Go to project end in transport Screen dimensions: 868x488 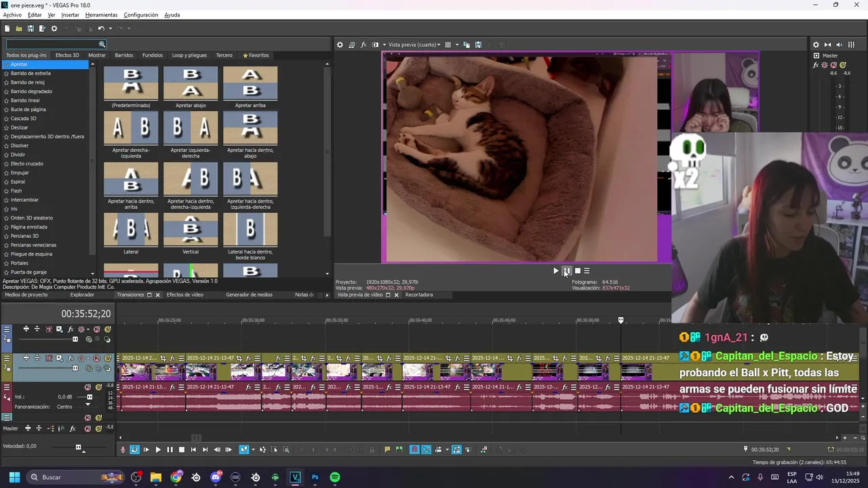click(205, 449)
